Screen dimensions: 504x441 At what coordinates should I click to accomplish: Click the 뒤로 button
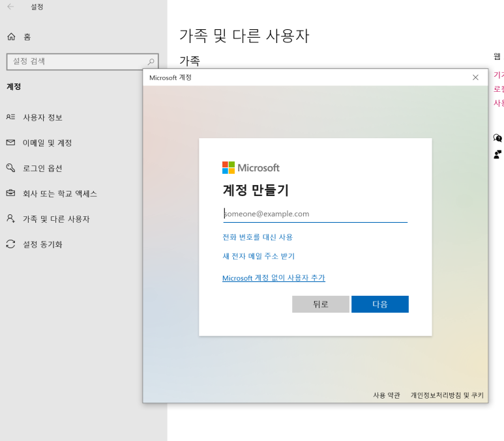[321, 304]
